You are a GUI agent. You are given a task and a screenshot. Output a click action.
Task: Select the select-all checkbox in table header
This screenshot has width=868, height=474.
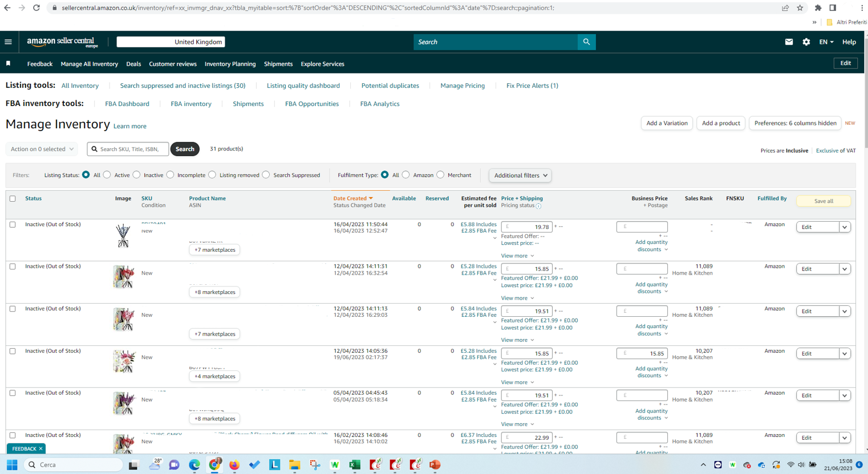click(x=13, y=199)
